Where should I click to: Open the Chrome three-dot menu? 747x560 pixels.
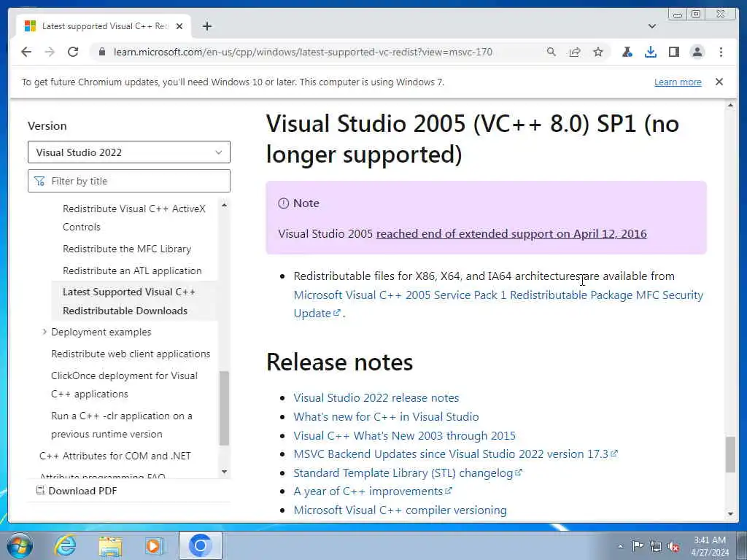pyautogui.click(x=721, y=52)
